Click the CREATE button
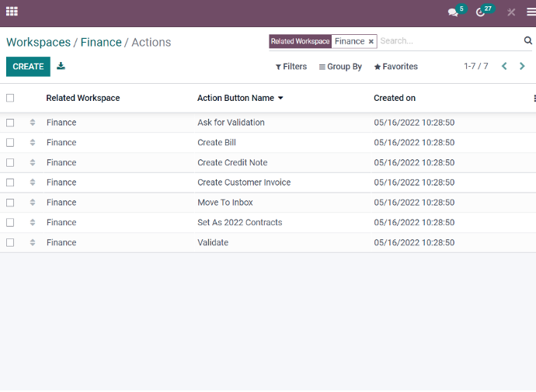The image size is (536, 392). [28, 67]
